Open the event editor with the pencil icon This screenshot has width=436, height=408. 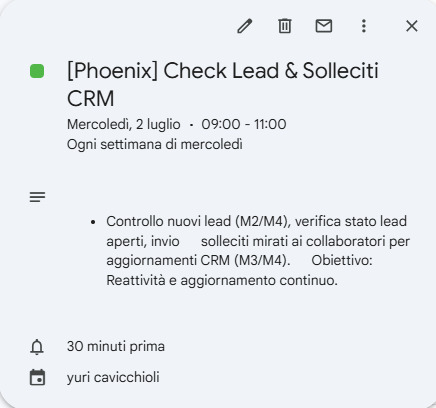[x=245, y=26]
